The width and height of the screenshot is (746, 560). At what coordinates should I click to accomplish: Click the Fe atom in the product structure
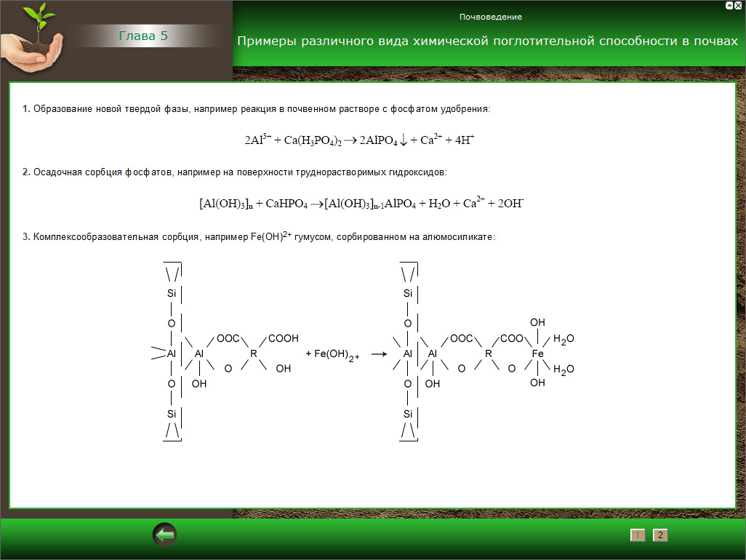[x=537, y=353]
